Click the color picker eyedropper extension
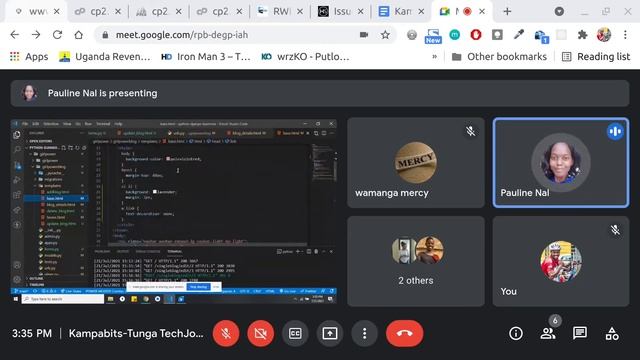The width and height of the screenshot is (640, 360). [518, 35]
